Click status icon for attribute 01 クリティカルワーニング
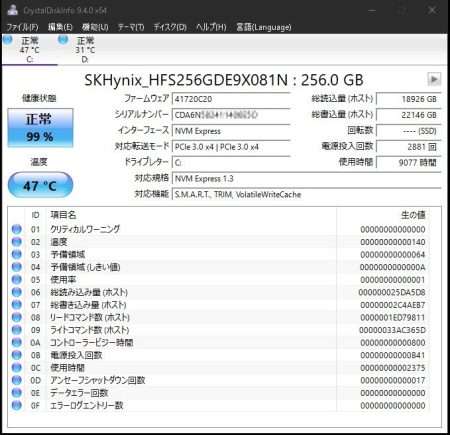 [16, 229]
